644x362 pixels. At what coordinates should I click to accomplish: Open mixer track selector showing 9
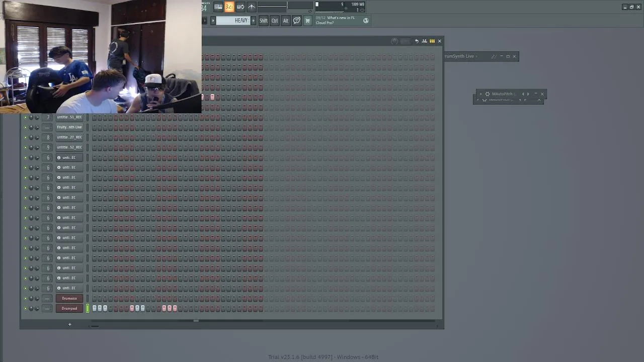(48, 147)
